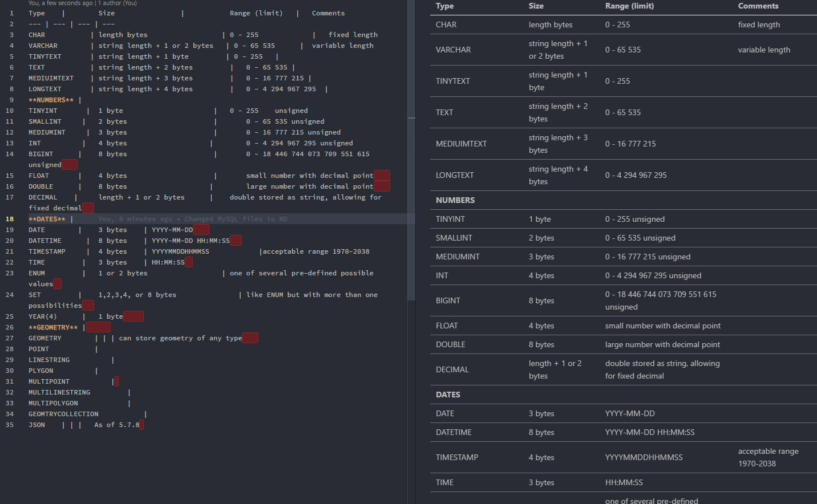Click "acceptable range 1970-2038" in the TIMESTAMP row
Viewport: 817px width, 504px height.
[x=768, y=457]
